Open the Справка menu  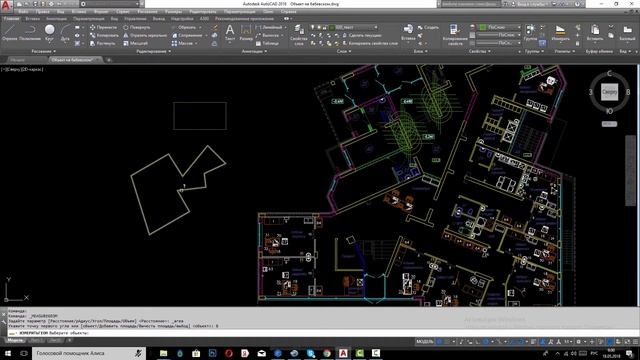(288, 12)
